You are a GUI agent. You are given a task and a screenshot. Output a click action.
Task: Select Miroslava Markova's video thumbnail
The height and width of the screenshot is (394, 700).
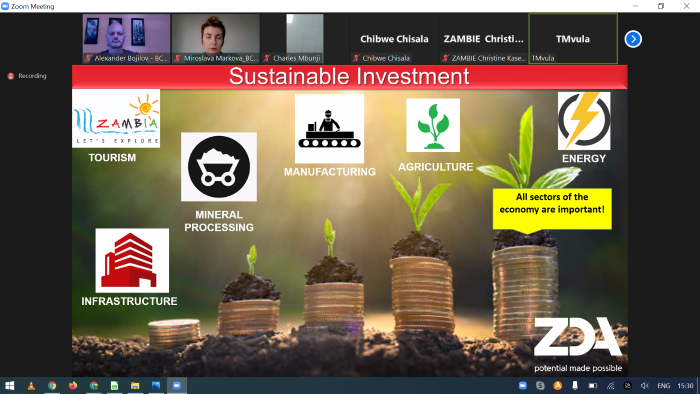click(x=216, y=38)
